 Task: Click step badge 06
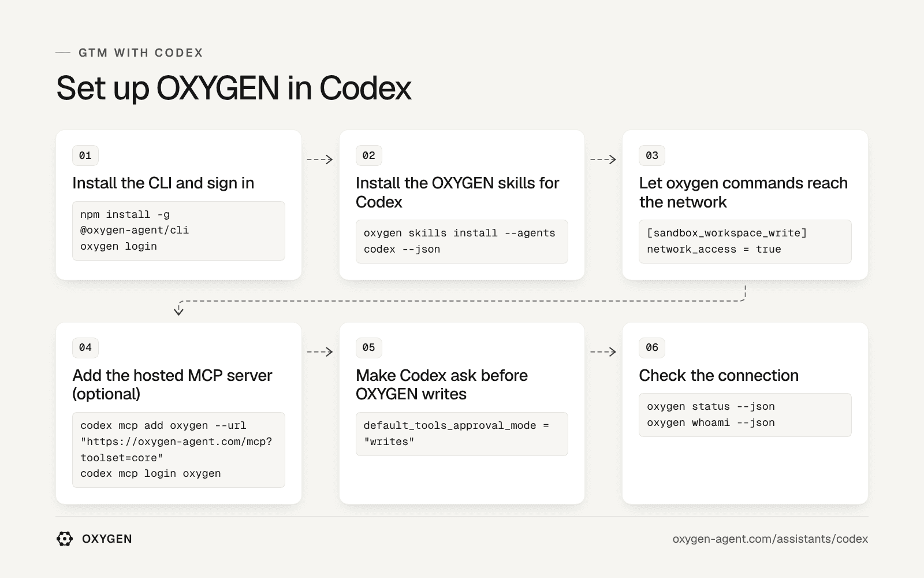pyautogui.click(x=652, y=347)
